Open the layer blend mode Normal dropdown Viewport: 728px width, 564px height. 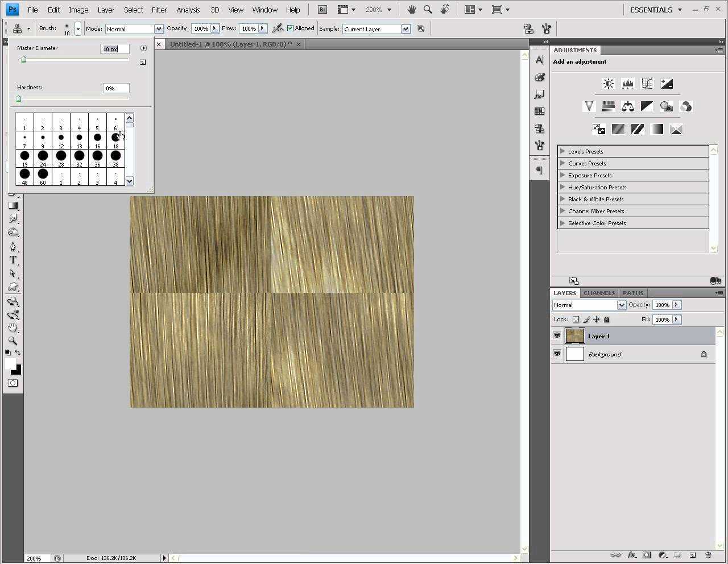click(589, 305)
